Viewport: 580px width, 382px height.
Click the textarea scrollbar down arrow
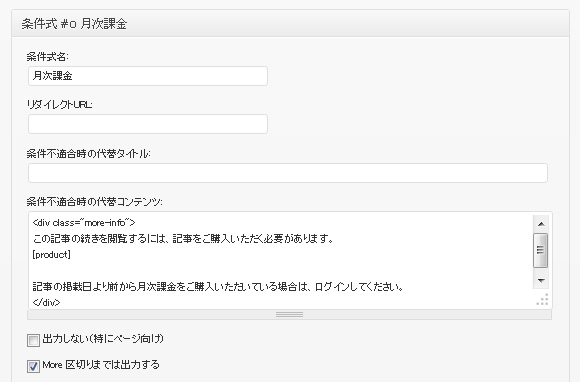click(541, 280)
